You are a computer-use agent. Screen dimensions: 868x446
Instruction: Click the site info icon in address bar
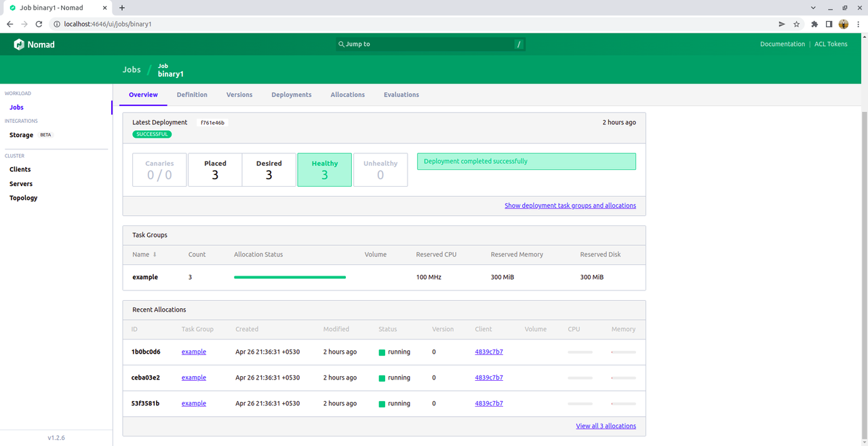(57, 24)
